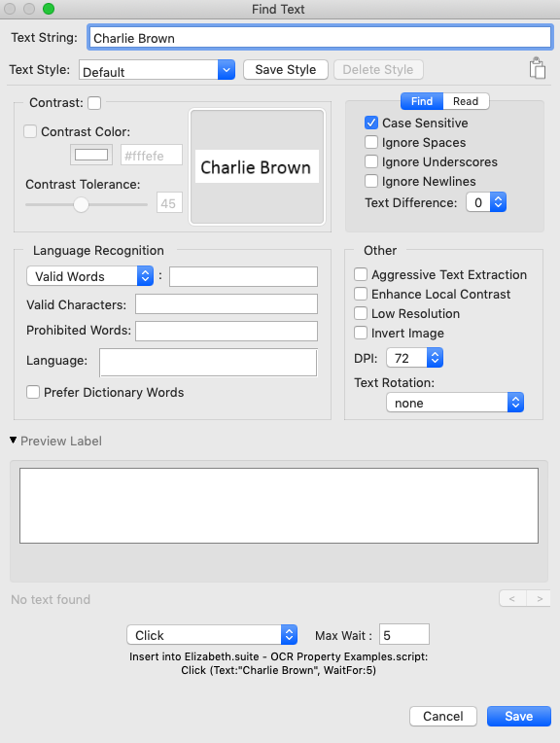Check the Low Resolution option
560x743 pixels.
click(x=361, y=313)
